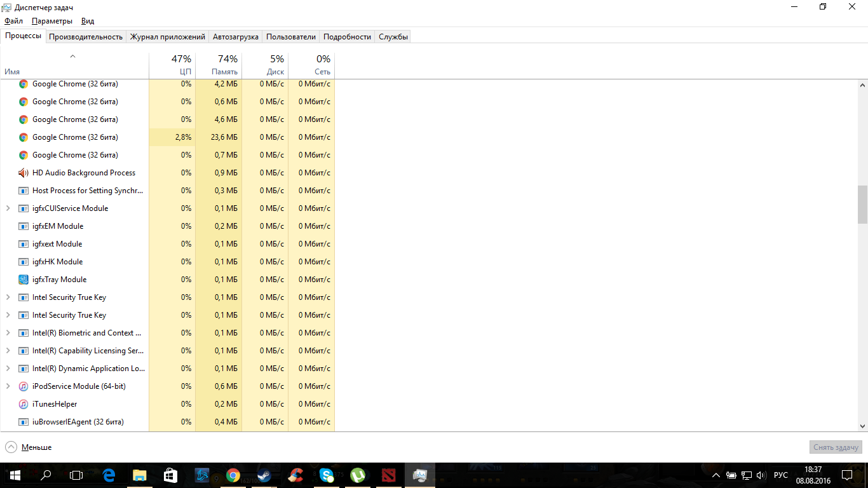Click the Task Manager taskbar icon

click(x=420, y=475)
